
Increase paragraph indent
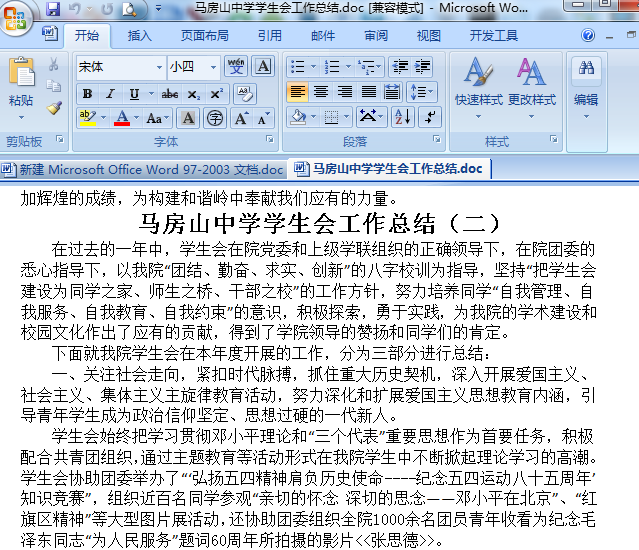(422, 66)
